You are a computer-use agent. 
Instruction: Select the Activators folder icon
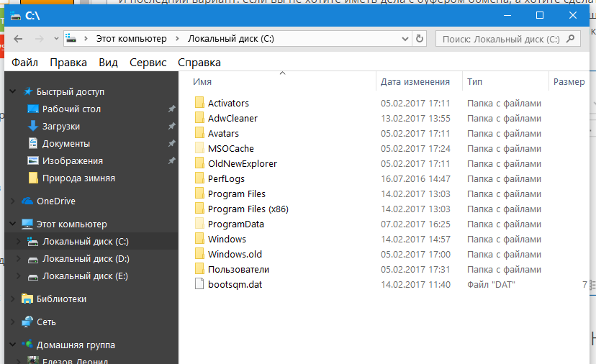click(x=199, y=103)
